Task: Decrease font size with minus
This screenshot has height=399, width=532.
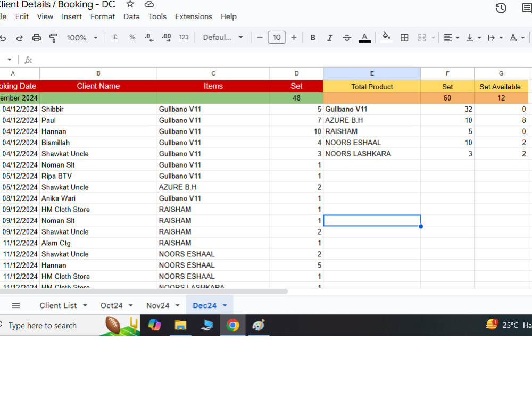Action: (260, 37)
